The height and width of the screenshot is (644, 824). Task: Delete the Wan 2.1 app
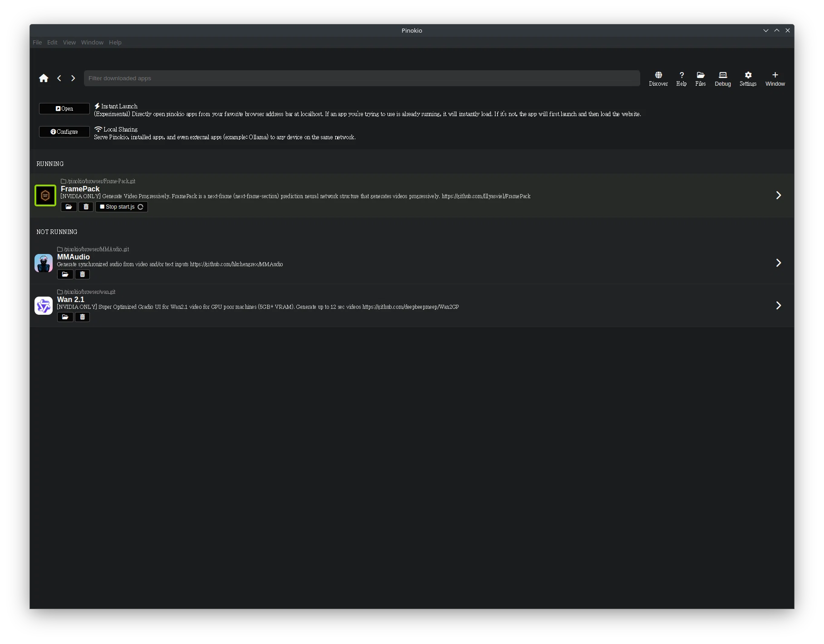pos(82,317)
